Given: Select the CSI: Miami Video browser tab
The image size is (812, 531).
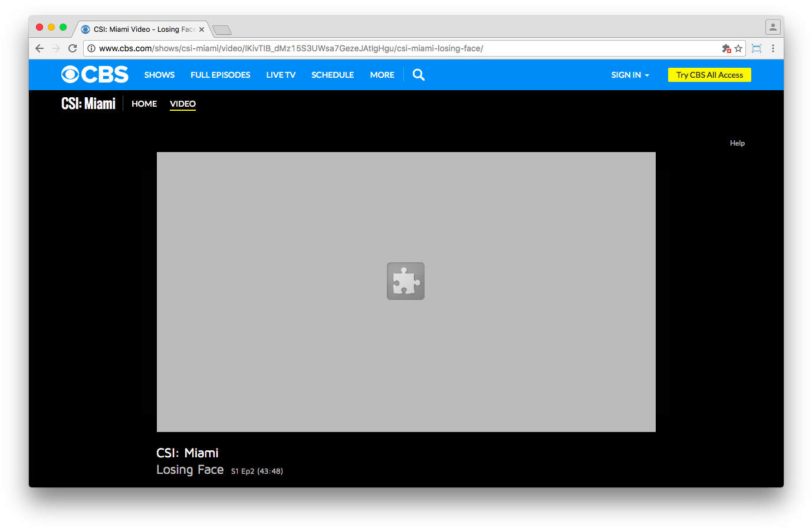Looking at the screenshot, I should [143, 29].
